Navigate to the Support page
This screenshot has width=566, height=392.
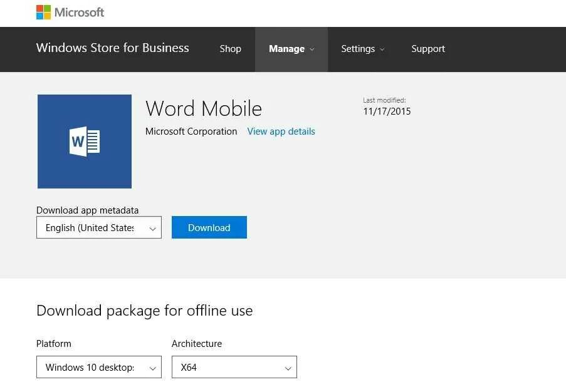click(428, 49)
